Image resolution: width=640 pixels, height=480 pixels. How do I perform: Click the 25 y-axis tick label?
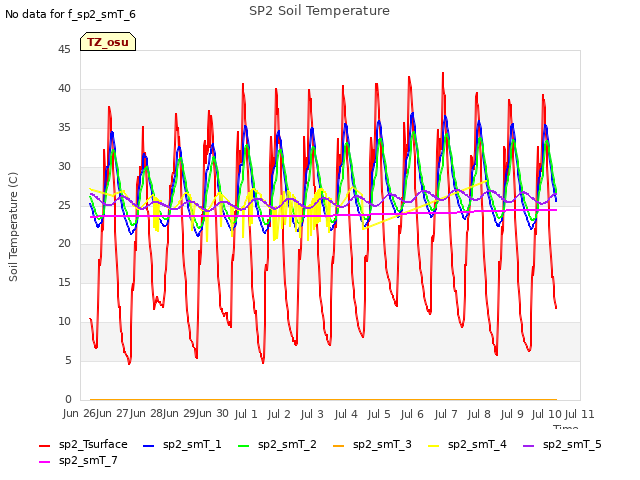pos(64,205)
